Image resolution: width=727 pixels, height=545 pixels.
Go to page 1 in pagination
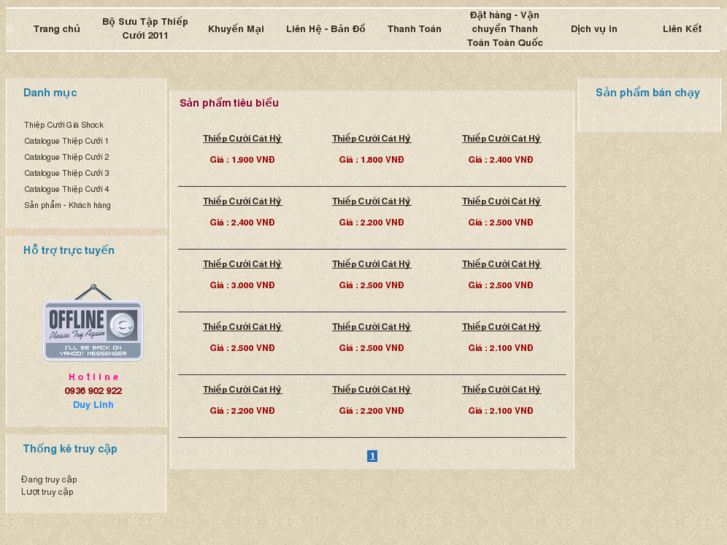(x=372, y=456)
